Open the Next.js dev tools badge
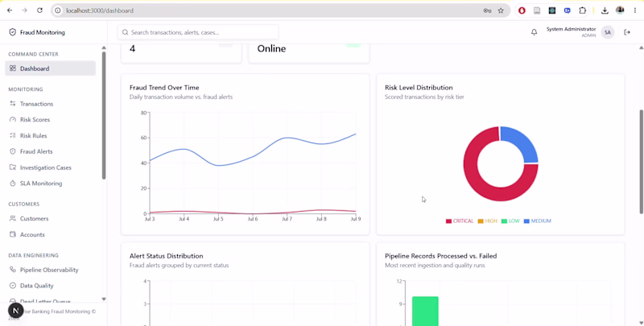 coord(15,311)
